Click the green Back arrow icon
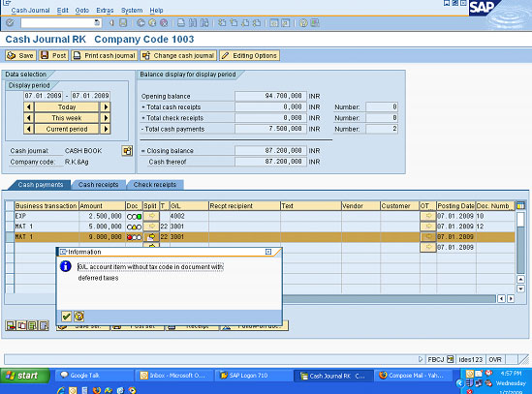 coord(141,22)
